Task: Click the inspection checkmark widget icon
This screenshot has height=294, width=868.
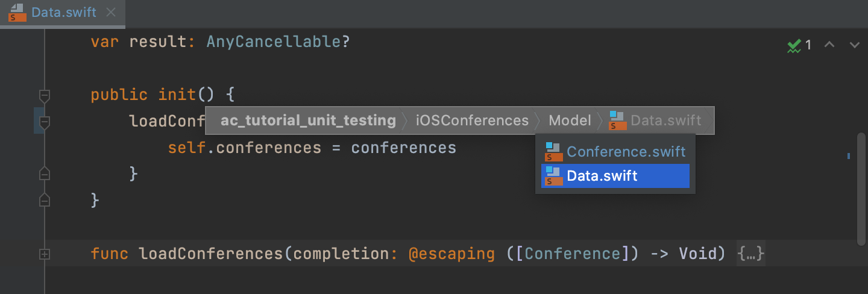Action: [x=794, y=45]
